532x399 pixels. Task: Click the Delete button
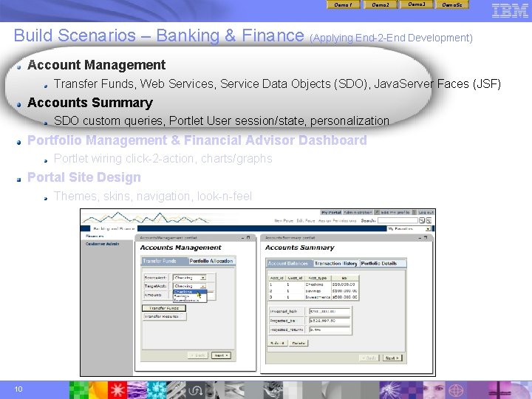point(299,343)
